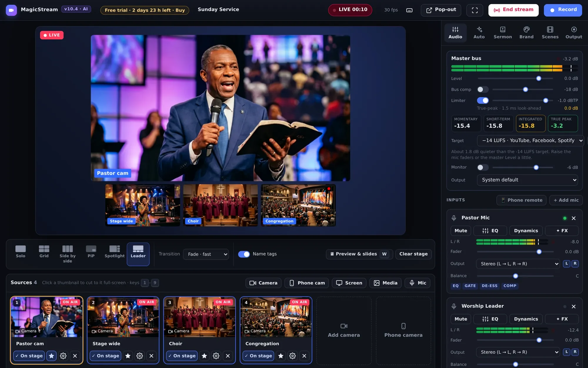Star the Pastor cam source
The height and width of the screenshot is (368, 588).
[51, 356]
